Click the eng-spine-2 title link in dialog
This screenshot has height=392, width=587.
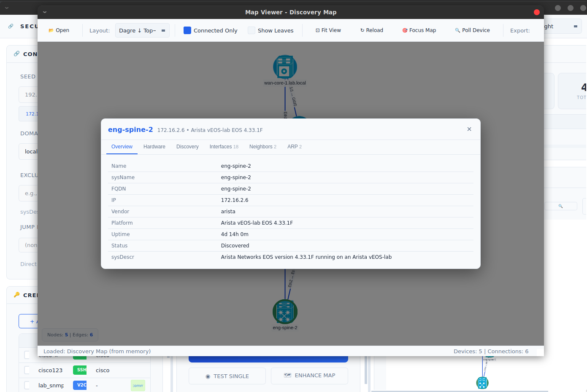(130, 129)
